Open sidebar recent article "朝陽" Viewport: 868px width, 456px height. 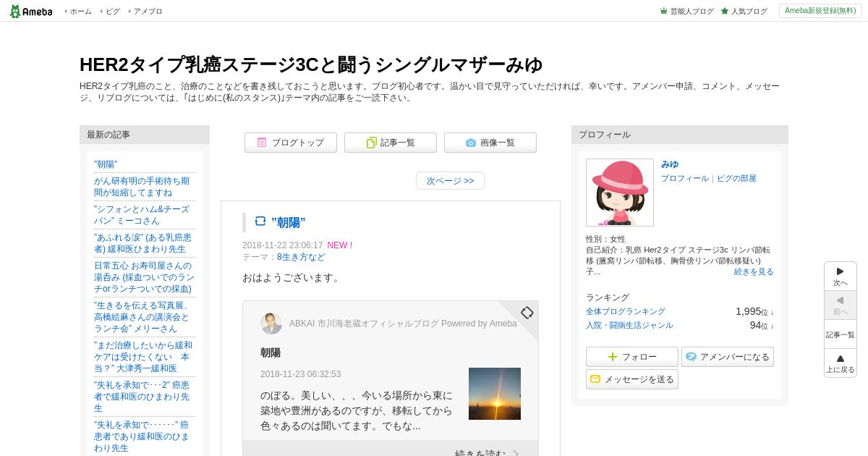coord(106,164)
